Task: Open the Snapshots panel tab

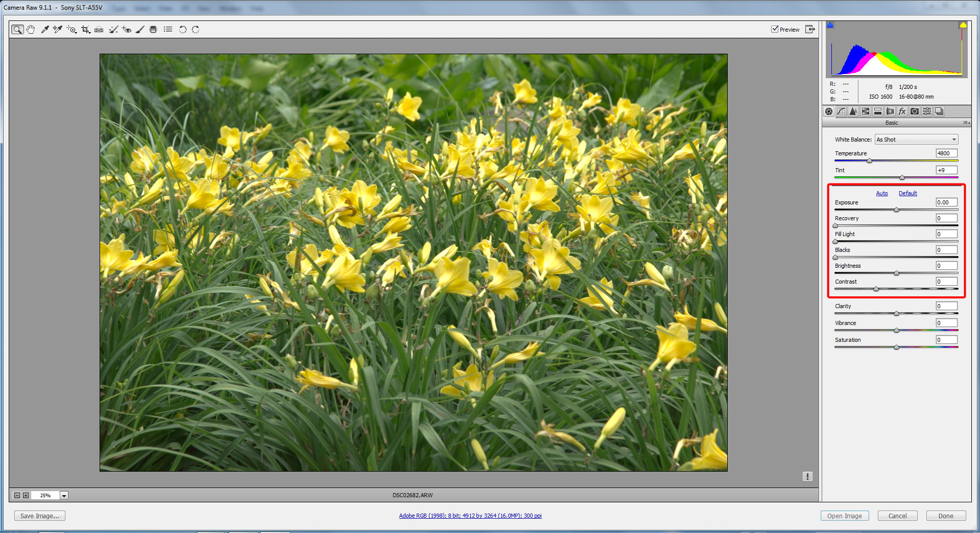Action: click(x=939, y=111)
